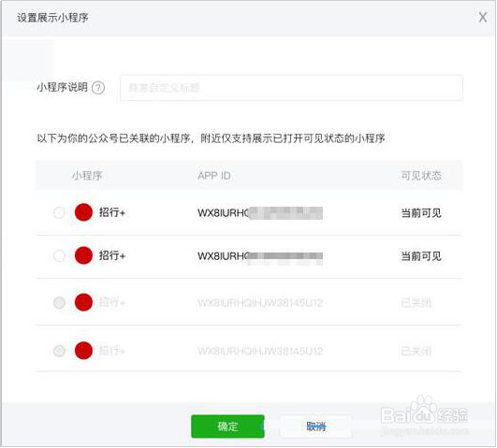497x448 pixels.
Task: Click the 设置展示小程序 dialog title
Action: click(x=52, y=18)
